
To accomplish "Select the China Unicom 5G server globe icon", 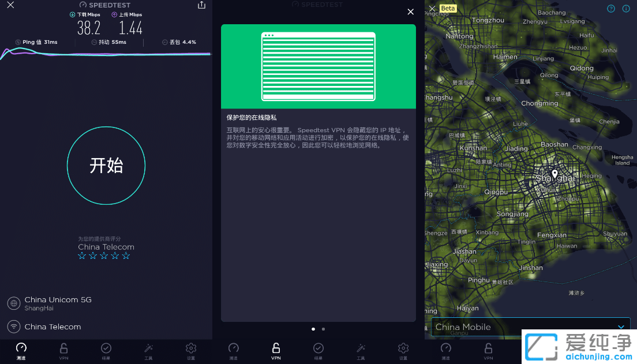I will pos(14,303).
